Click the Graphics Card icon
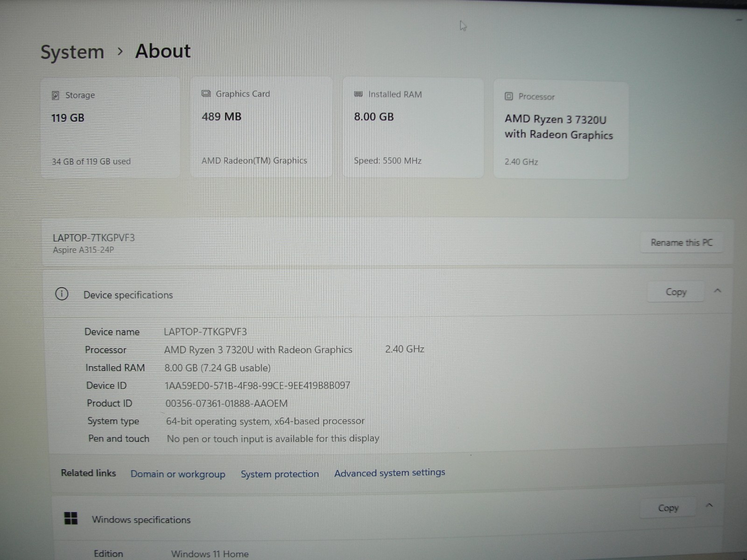This screenshot has width=747, height=560. coord(206,94)
